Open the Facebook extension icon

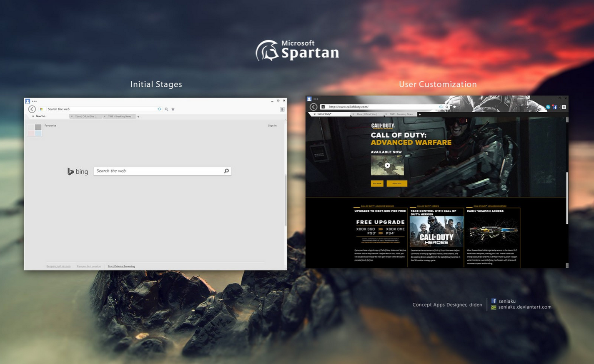click(555, 107)
